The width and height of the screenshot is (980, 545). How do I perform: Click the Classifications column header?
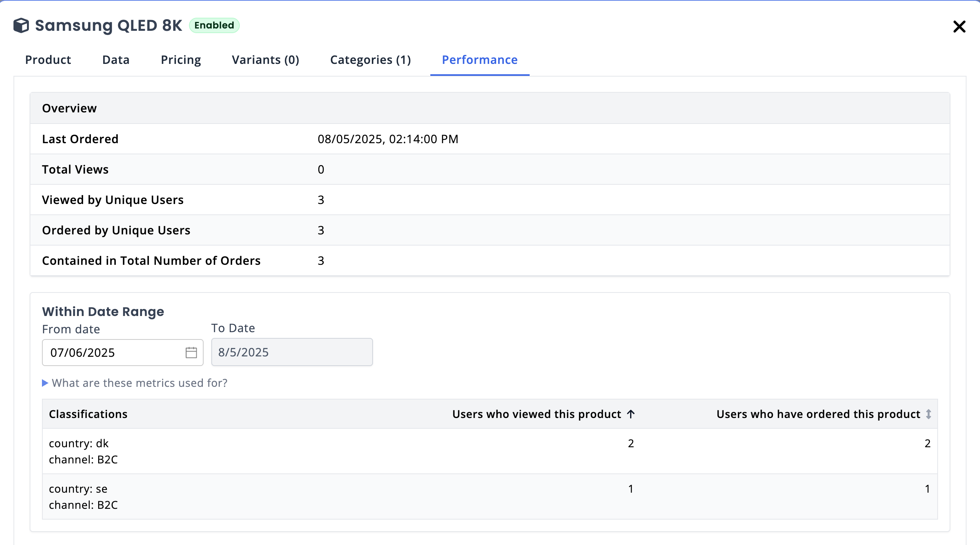coord(88,414)
